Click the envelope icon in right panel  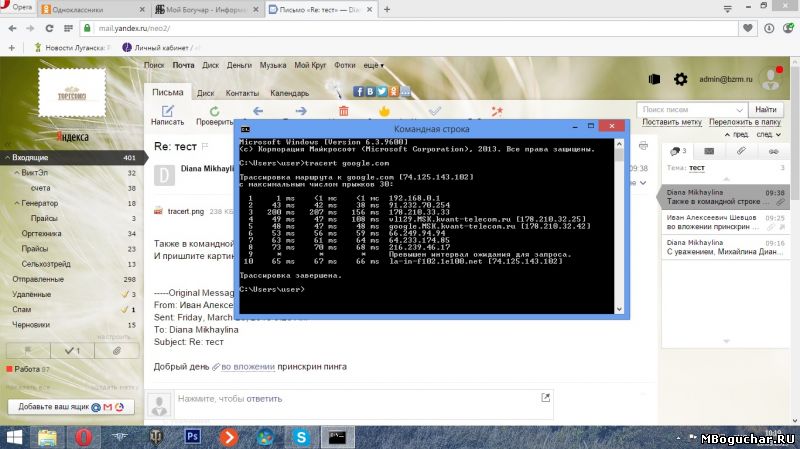[x=709, y=151]
